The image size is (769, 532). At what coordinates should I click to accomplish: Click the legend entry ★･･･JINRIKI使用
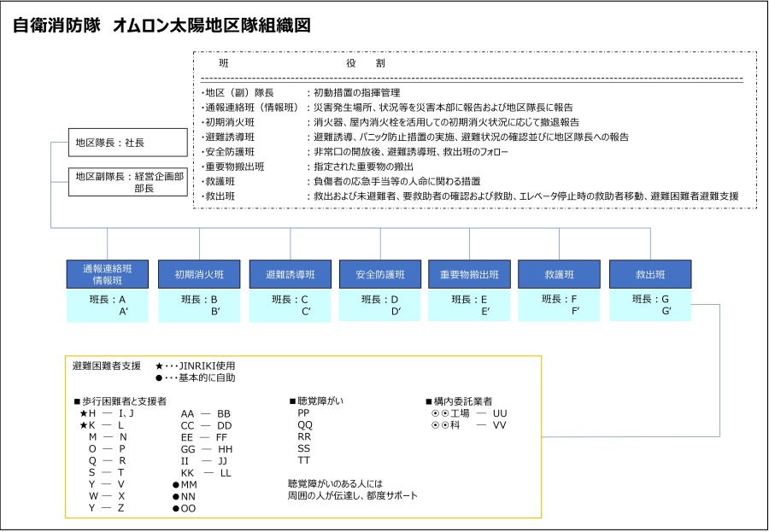pos(195,365)
